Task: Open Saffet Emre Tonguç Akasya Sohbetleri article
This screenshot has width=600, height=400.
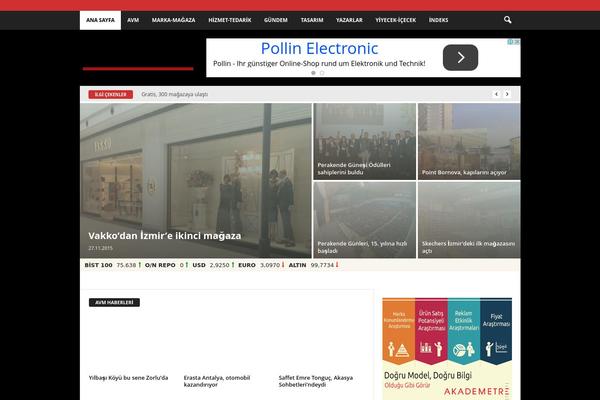Action: pyautogui.click(x=316, y=381)
